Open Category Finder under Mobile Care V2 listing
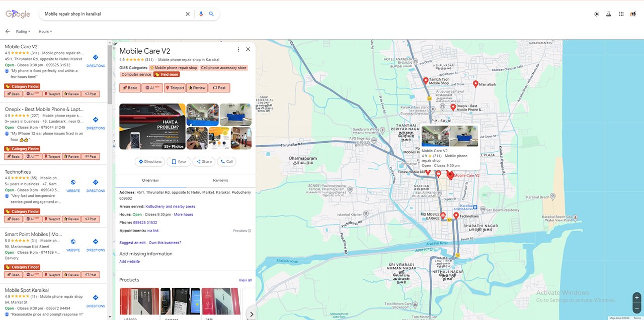The image size is (644, 320). tap(22, 86)
